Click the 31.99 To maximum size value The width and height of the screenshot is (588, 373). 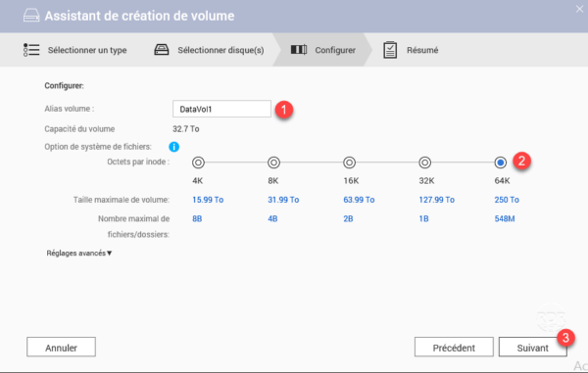point(283,200)
